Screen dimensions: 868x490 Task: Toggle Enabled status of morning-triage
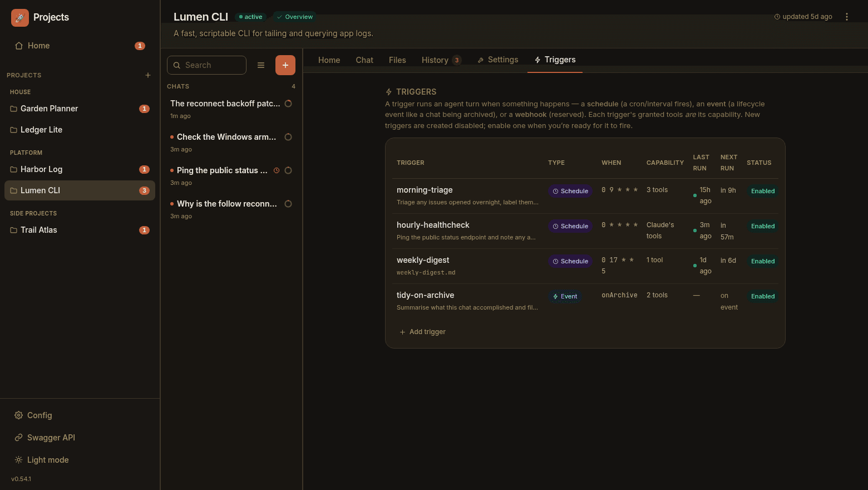coord(763,191)
